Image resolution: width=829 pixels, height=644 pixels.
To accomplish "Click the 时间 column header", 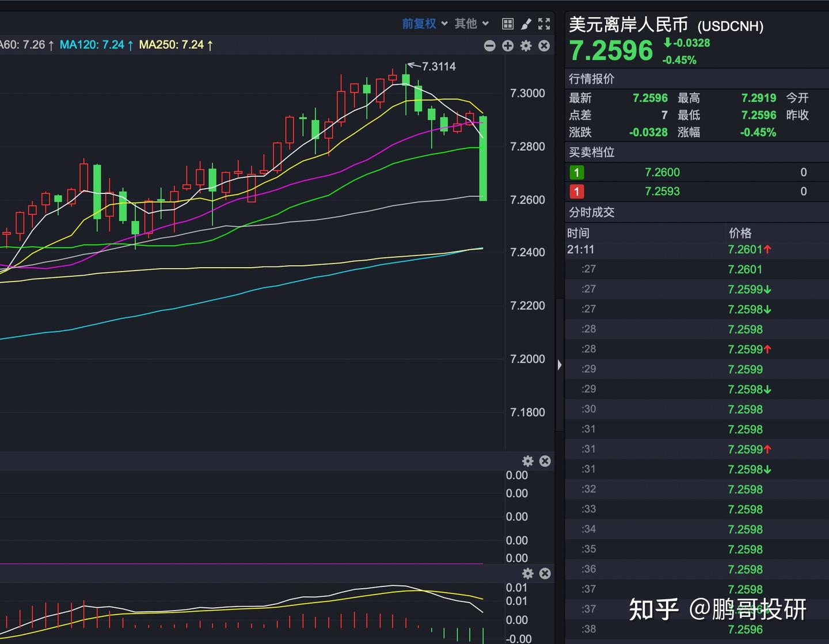I will [578, 233].
